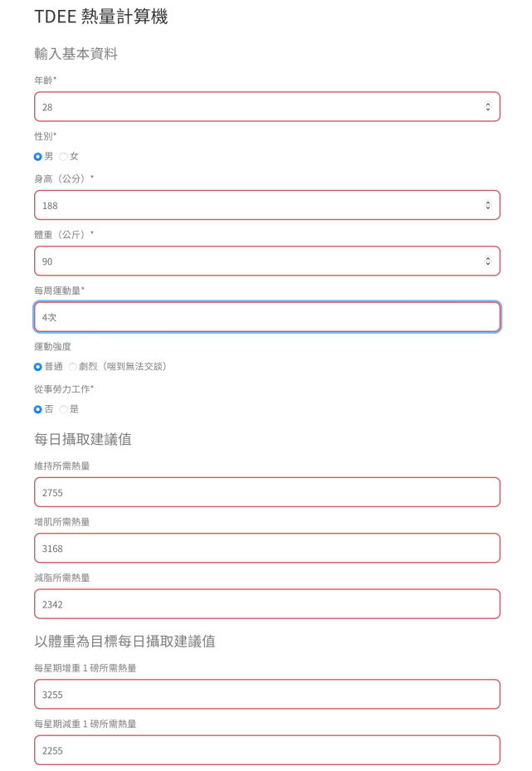Viewport: 532px width, 771px height.
Task: Select 是 for 從事勞力工作
Action: (64, 409)
